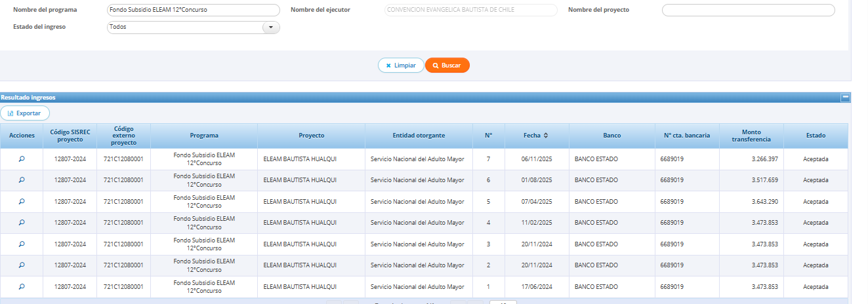Click the Código SISREC proyecto header

coord(70,136)
